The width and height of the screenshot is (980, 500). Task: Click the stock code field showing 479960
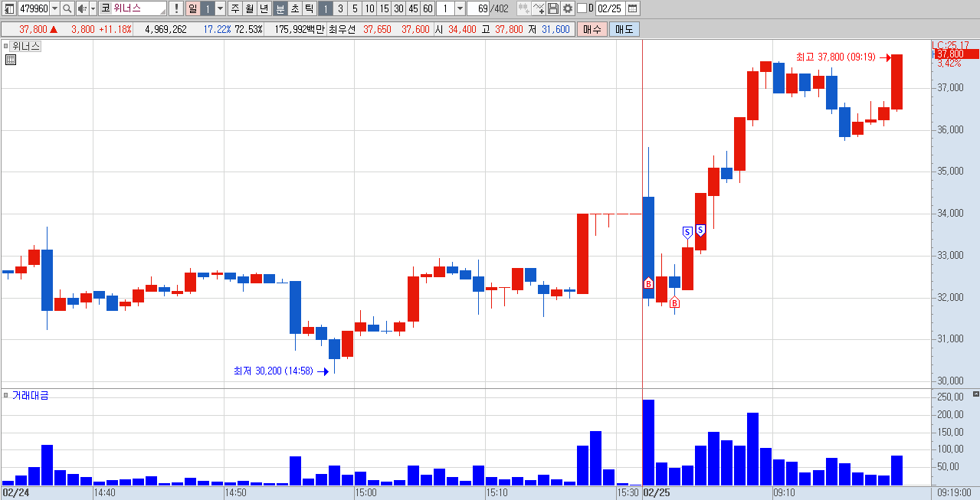point(33,8)
